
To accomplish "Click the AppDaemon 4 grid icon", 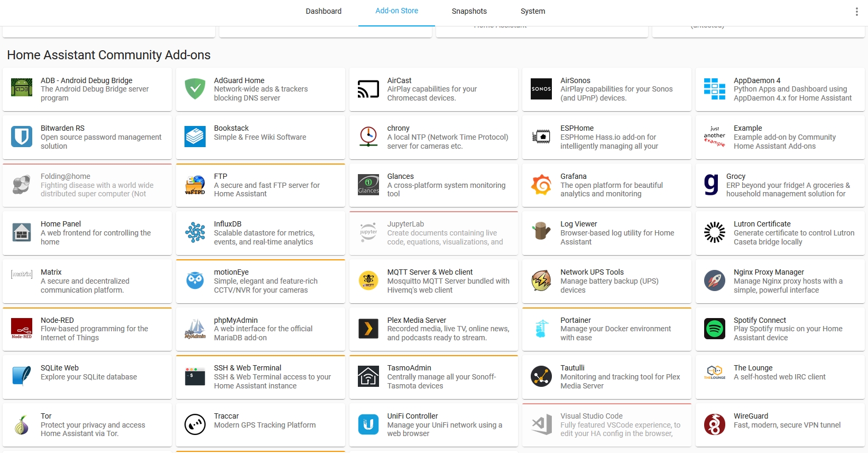I will tap(715, 89).
